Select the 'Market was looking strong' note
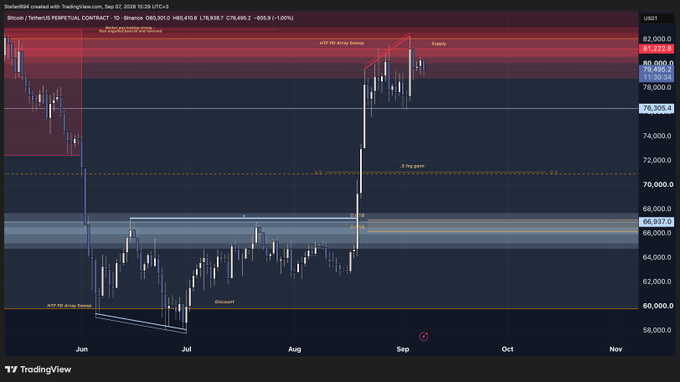680x382 pixels. click(x=130, y=29)
